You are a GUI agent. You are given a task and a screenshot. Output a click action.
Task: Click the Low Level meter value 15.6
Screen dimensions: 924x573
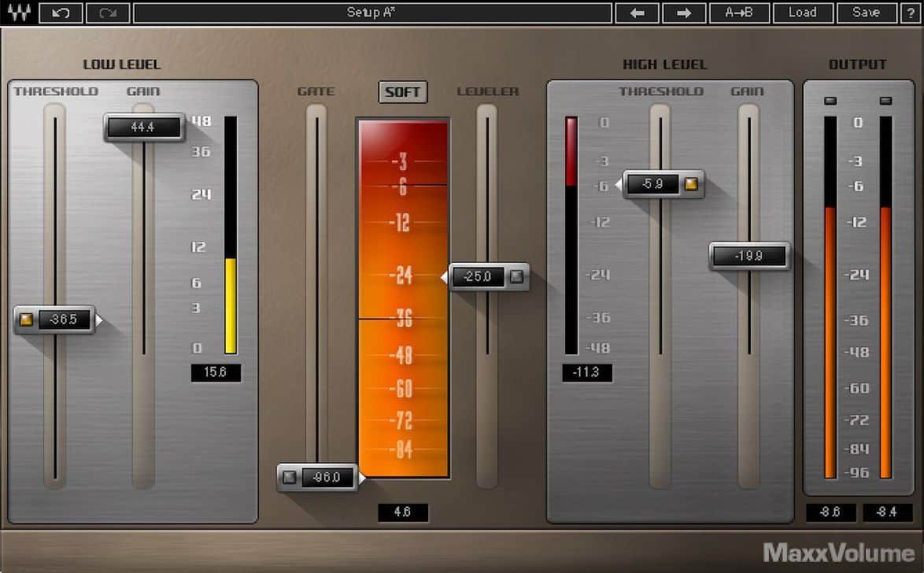point(216,372)
